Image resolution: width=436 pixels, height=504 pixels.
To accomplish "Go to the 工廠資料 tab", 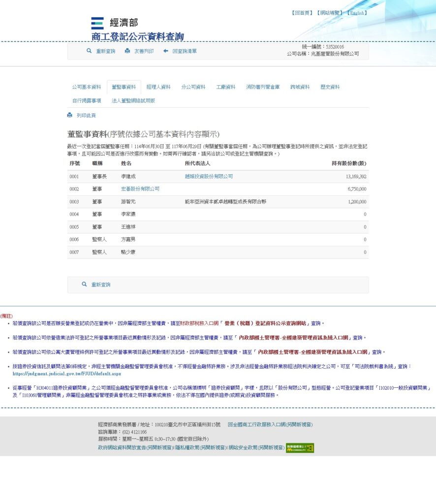I will 225,87.
